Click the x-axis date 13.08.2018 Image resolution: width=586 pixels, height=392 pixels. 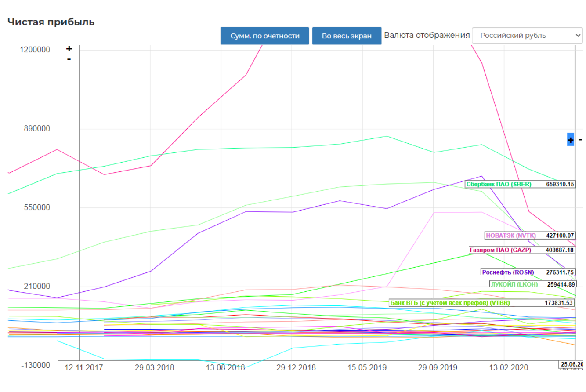click(x=225, y=367)
